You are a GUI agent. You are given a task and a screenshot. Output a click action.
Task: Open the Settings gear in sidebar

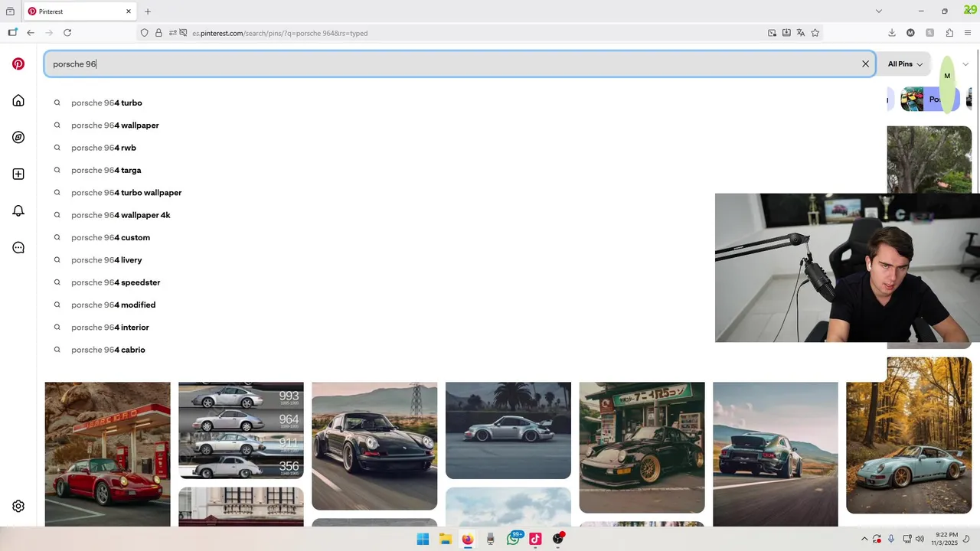click(x=18, y=506)
